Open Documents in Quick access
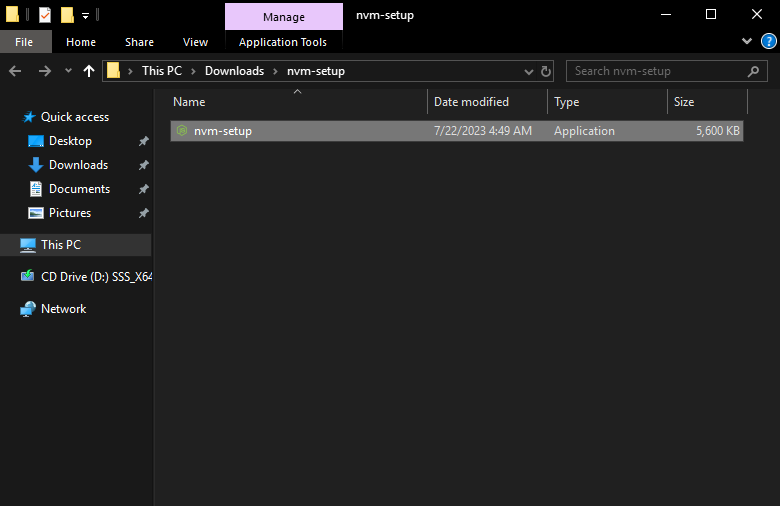The height and width of the screenshot is (506, 780). pyautogui.click(x=79, y=189)
